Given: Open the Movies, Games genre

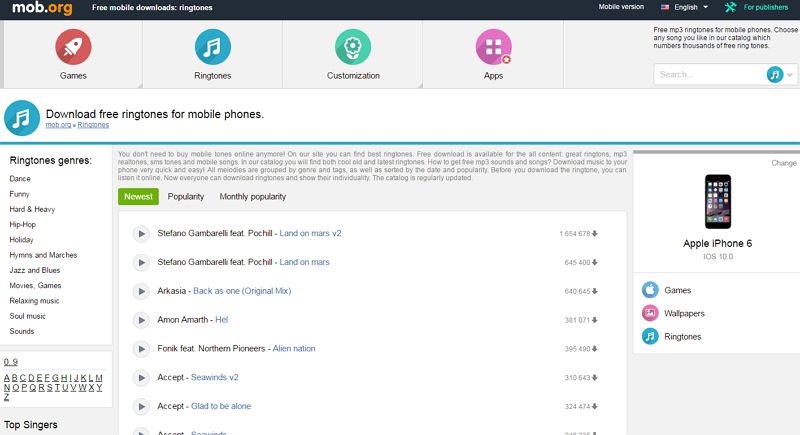Looking at the screenshot, I should coord(35,286).
